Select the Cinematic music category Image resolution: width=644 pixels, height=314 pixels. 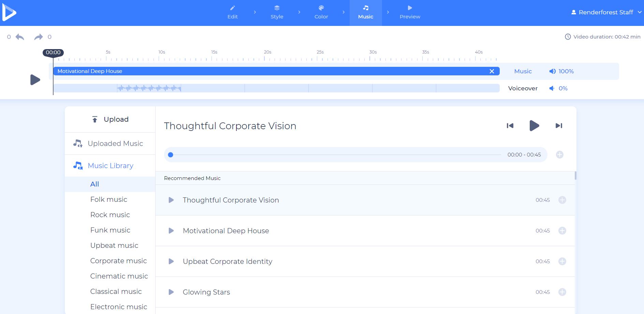click(119, 276)
